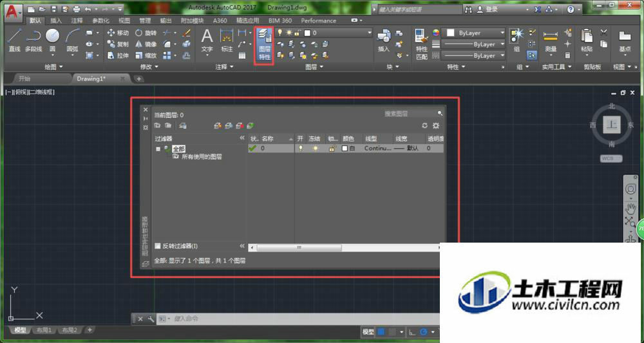Toggle 模型 button in status bar

click(x=368, y=331)
